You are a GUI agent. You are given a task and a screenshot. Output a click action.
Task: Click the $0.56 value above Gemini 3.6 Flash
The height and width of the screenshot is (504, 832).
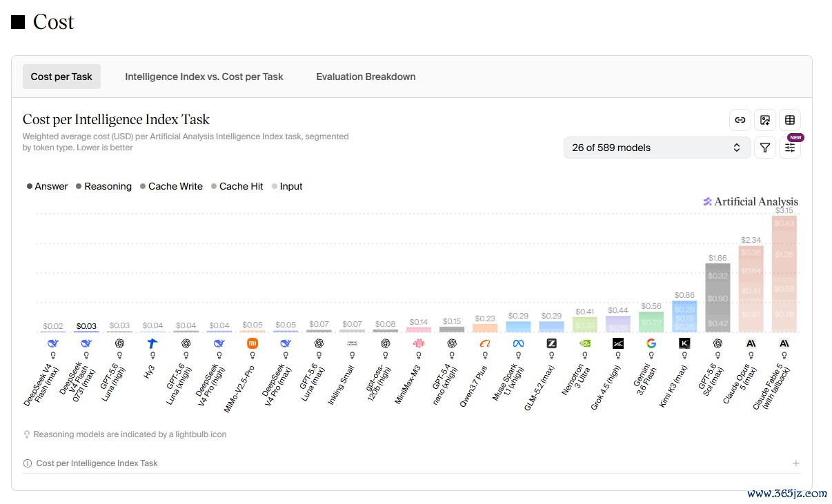[651, 306]
